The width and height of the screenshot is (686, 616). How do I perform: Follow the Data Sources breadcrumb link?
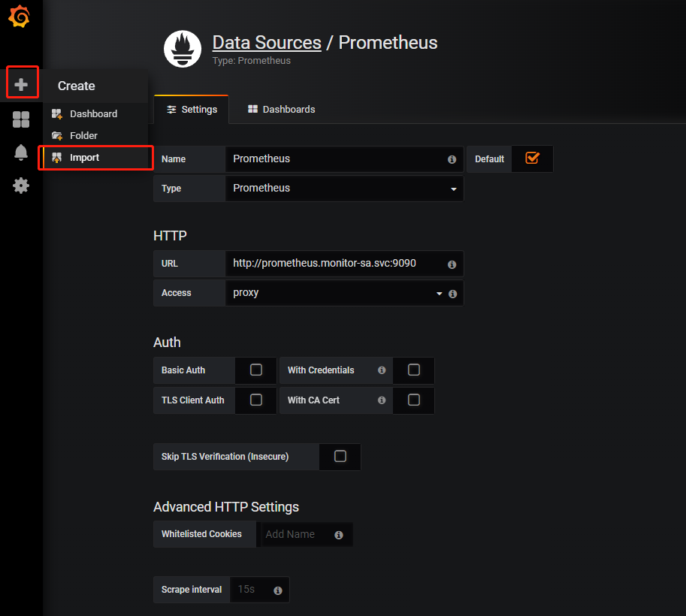(267, 43)
